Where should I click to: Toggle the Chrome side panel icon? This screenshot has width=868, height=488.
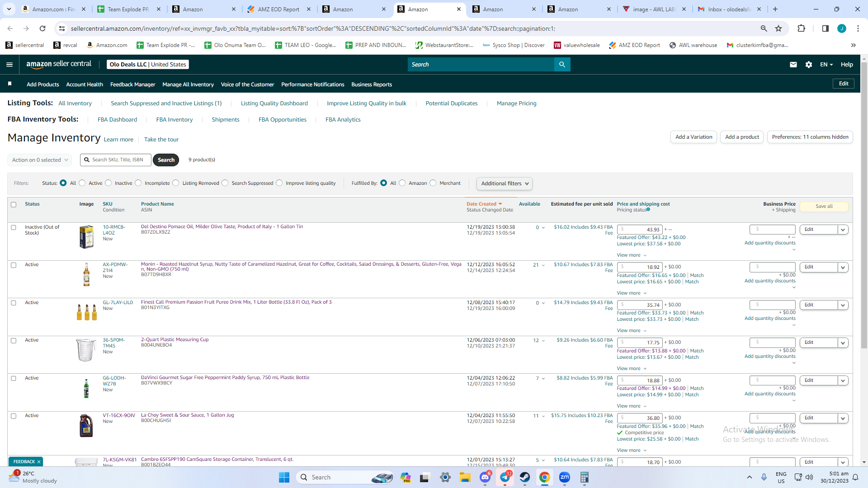coord(825,28)
